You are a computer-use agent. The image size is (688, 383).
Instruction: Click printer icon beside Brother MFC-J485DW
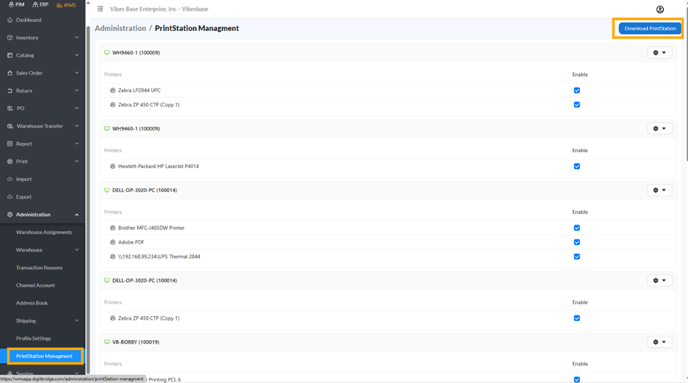point(112,228)
